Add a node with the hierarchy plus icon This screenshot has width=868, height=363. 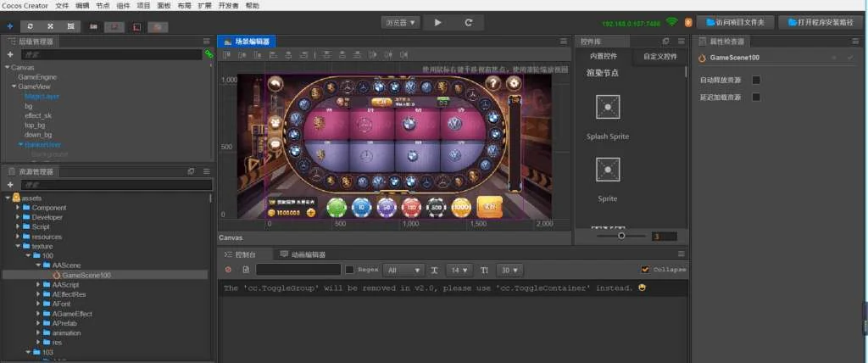10,54
